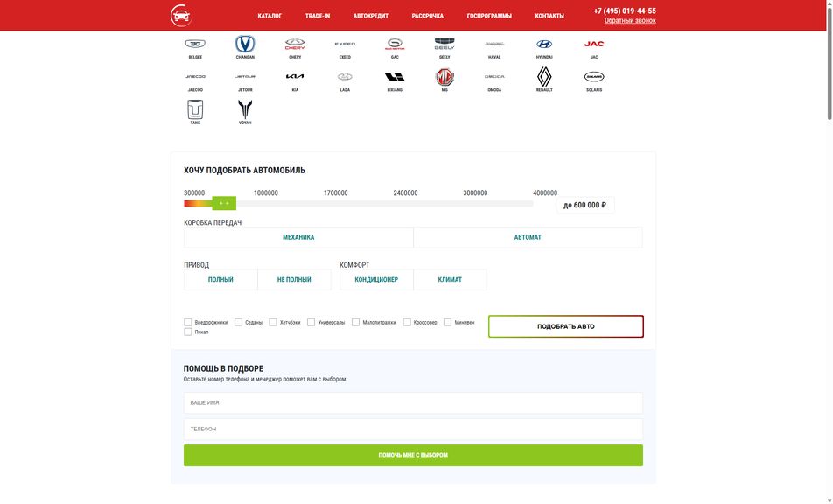Enable the Кроссовер checkbox

407,322
